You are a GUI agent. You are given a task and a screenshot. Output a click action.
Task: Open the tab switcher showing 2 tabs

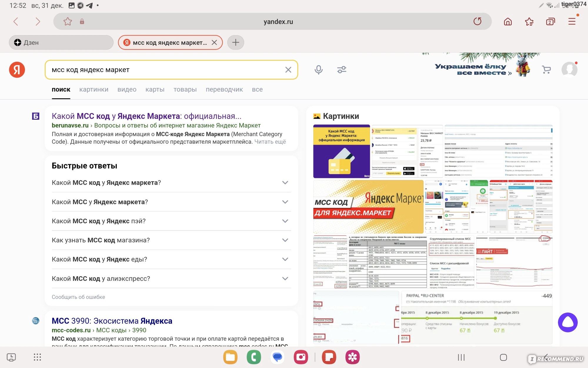(550, 21)
